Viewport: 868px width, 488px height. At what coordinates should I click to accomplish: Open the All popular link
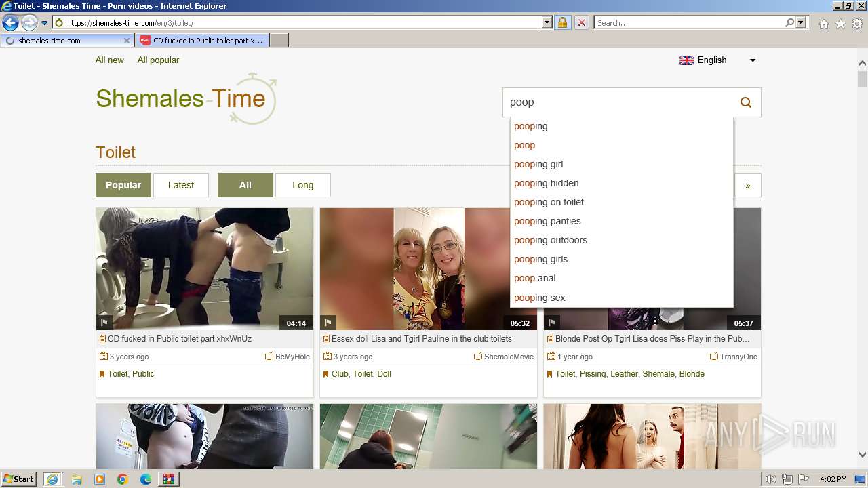pyautogui.click(x=158, y=60)
